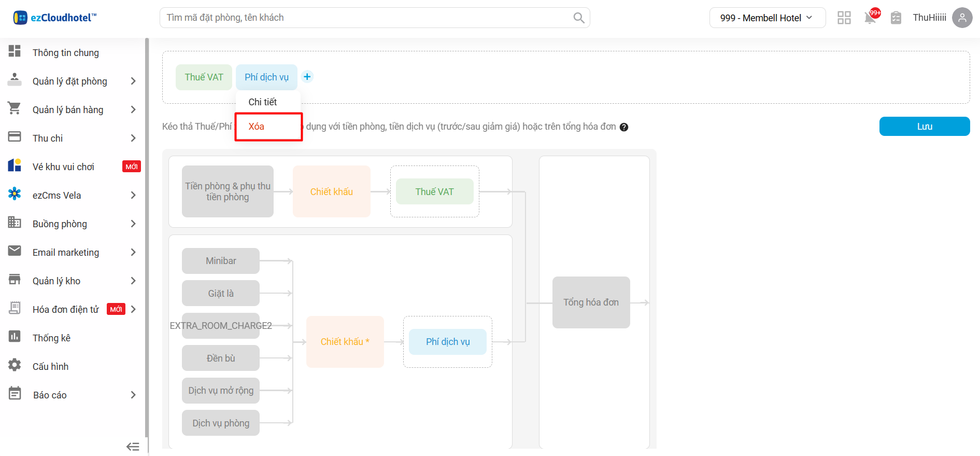Collapse sidebar with arrow icon
The width and height of the screenshot is (980, 456).
[x=133, y=446]
